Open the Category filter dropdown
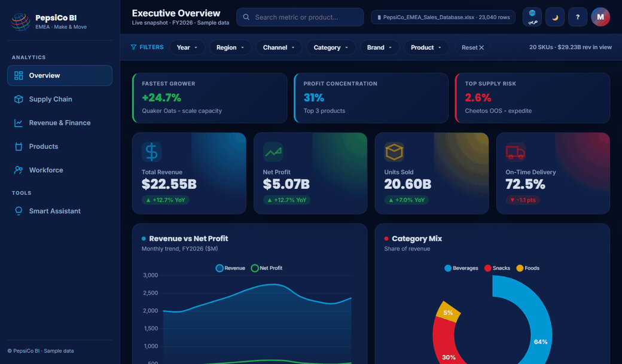 [331, 47]
